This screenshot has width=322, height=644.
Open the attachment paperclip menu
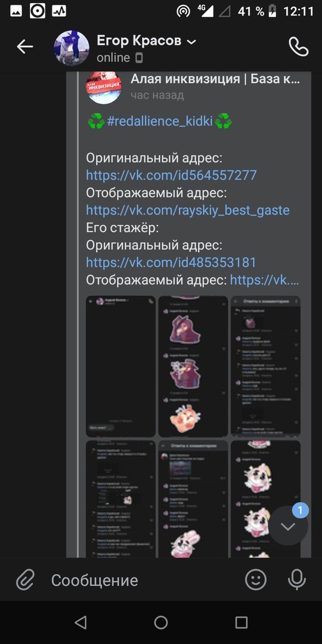click(25, 580)
